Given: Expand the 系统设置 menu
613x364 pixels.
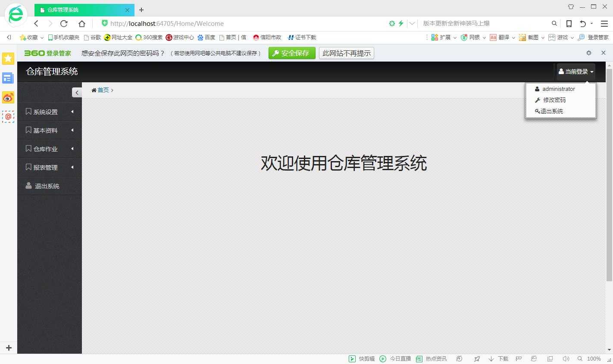Looking at the screenshot, I should coord(50,112).
